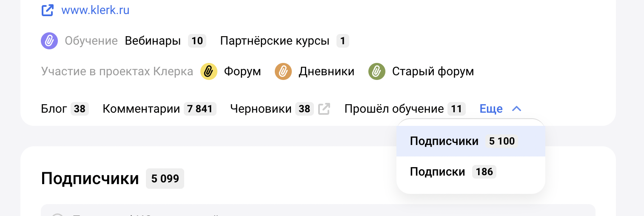The height and width of the screenshot is (216, 644).
Task: Click the 5 099 subscriber count badge
Action: tap(165, 179)
